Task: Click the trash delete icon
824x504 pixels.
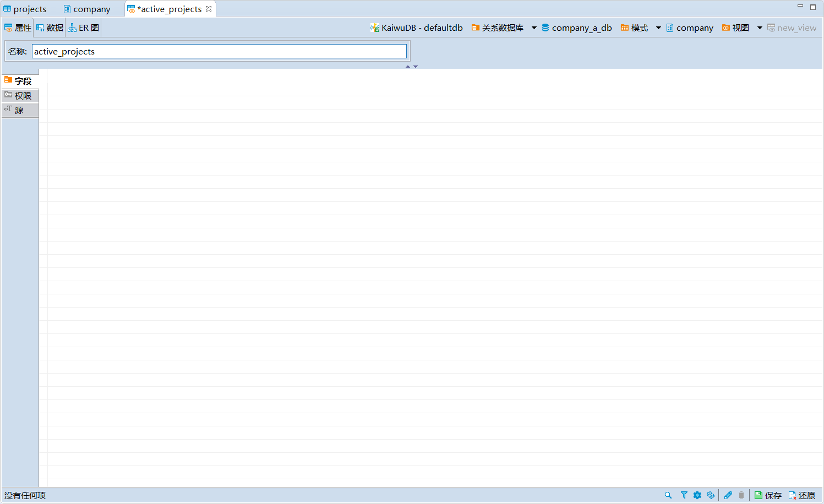Action: tap(741, 495)
